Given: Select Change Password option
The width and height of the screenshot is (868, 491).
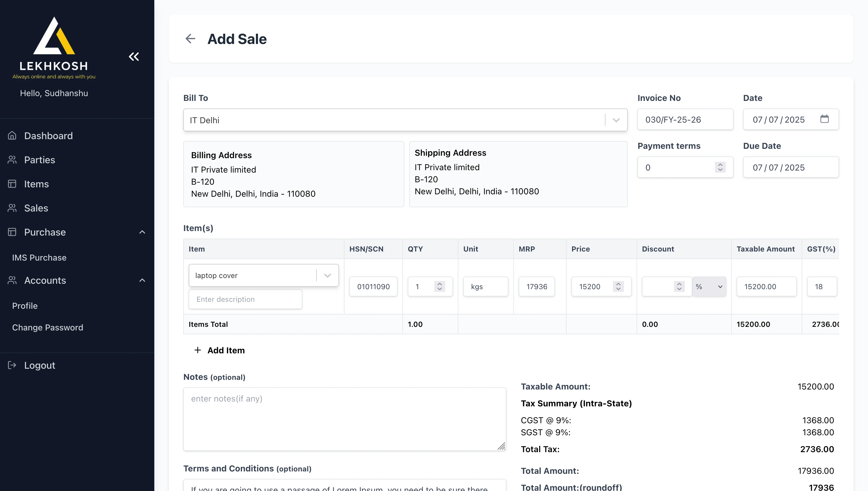Looking at the screenshot, I should (x=48, y=327).
